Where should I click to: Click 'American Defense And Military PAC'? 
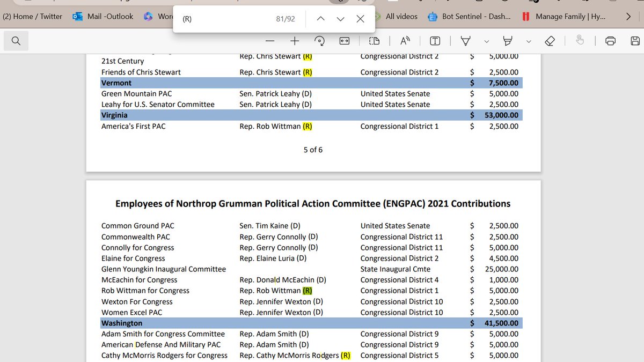coord(161,344)
